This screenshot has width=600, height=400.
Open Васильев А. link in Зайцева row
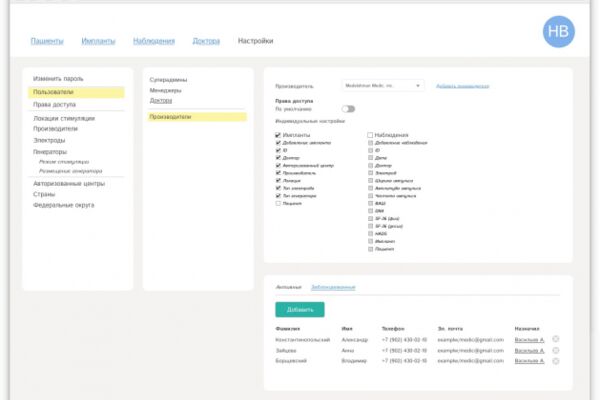click(529, 351)
